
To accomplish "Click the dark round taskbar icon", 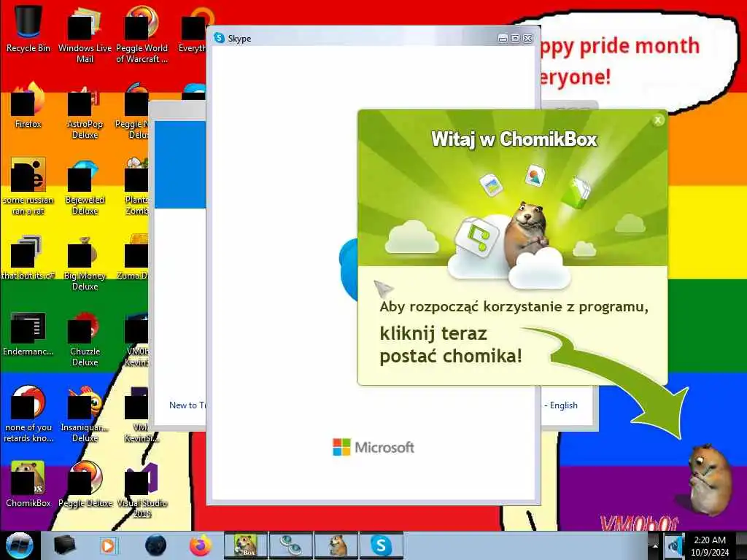I will tap(156, 545).
